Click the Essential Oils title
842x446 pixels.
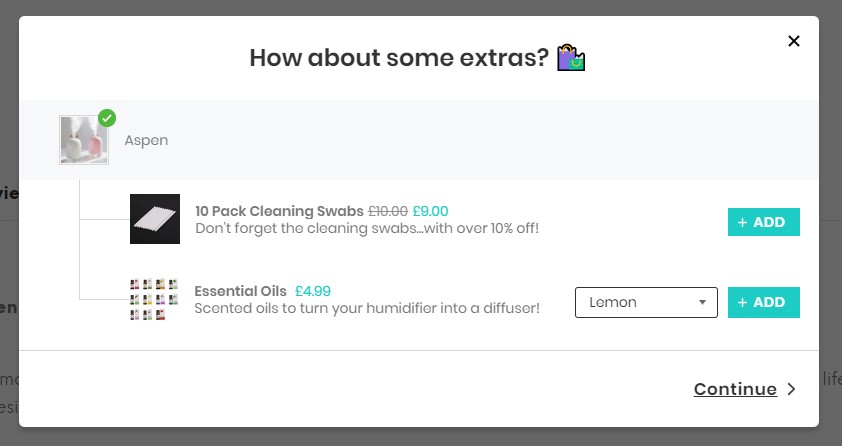[x=241, y=291]
